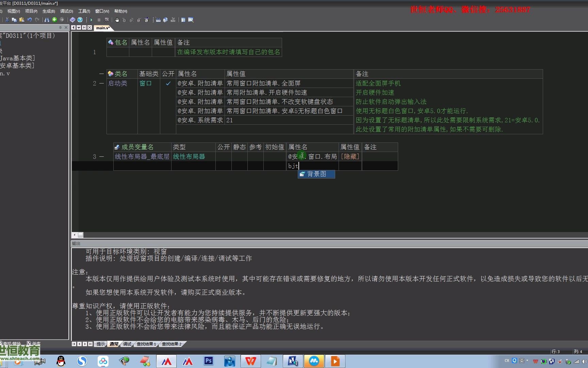The width and height of the screenshot is (588, 368).
Task: Select [Java基本类] tree item
Action: tap(18, 58)
